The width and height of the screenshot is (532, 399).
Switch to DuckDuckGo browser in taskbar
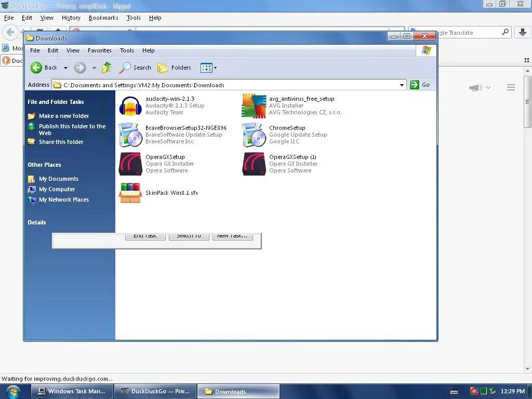coord(155,391)
